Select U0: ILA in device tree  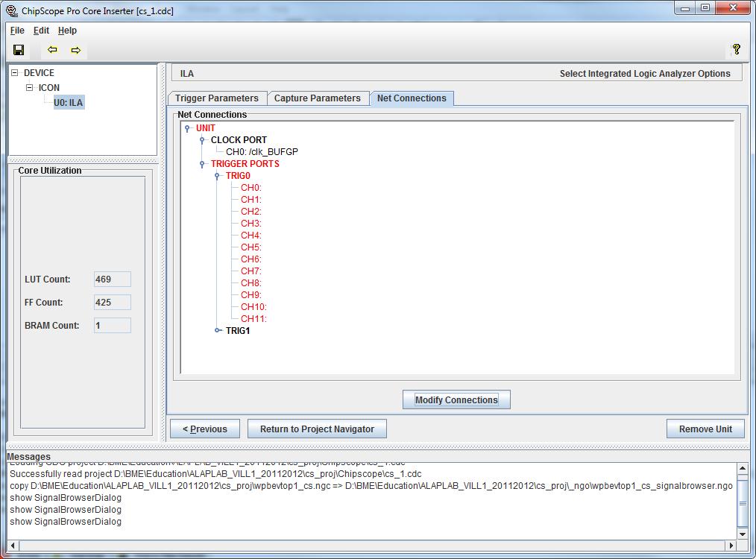point(69,102)
